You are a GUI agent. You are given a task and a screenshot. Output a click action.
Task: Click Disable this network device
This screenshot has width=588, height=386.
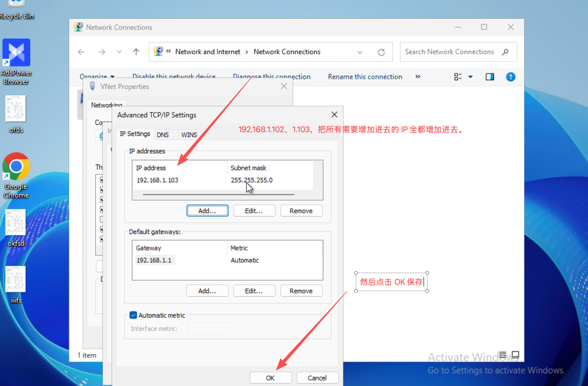(x=174, y=76)
